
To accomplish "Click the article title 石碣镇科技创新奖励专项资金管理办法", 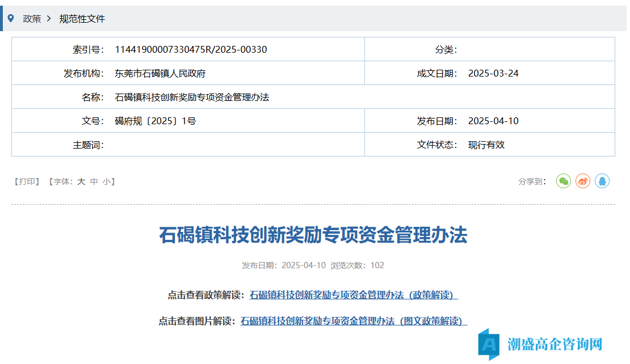I will pyautogui.click(x=313, y=235).
